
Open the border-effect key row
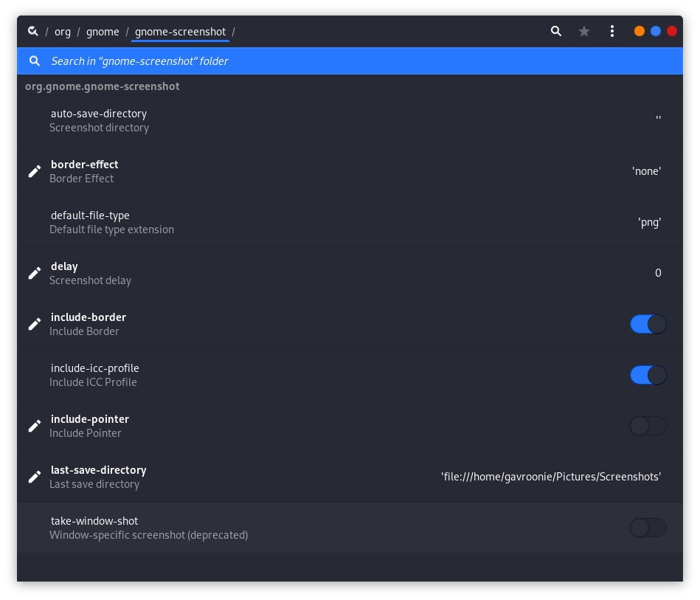[x=350, y=171]
